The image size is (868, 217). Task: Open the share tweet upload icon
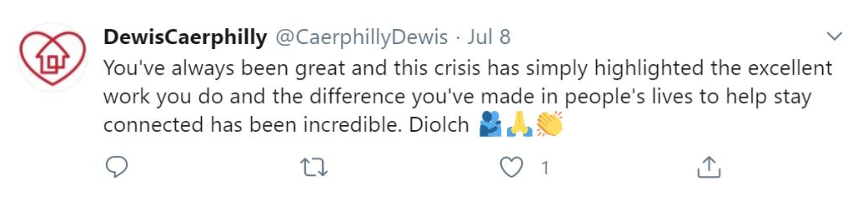click(x=708, y=167)
